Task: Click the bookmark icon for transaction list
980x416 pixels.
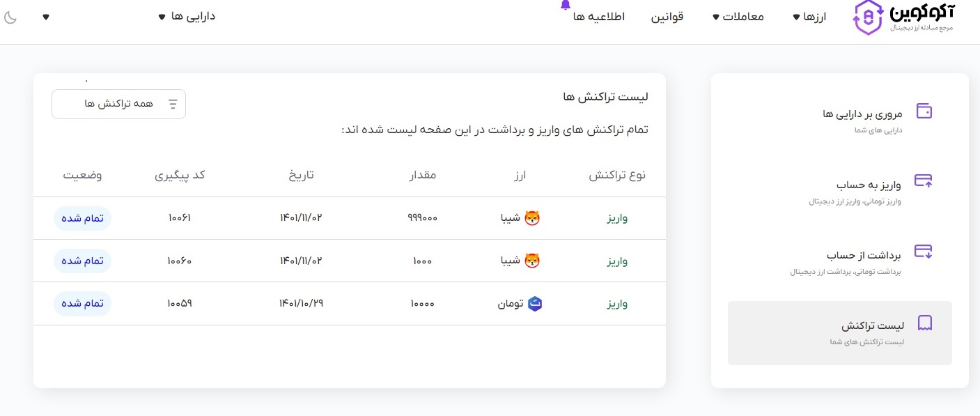Action: tap(925, 323)
